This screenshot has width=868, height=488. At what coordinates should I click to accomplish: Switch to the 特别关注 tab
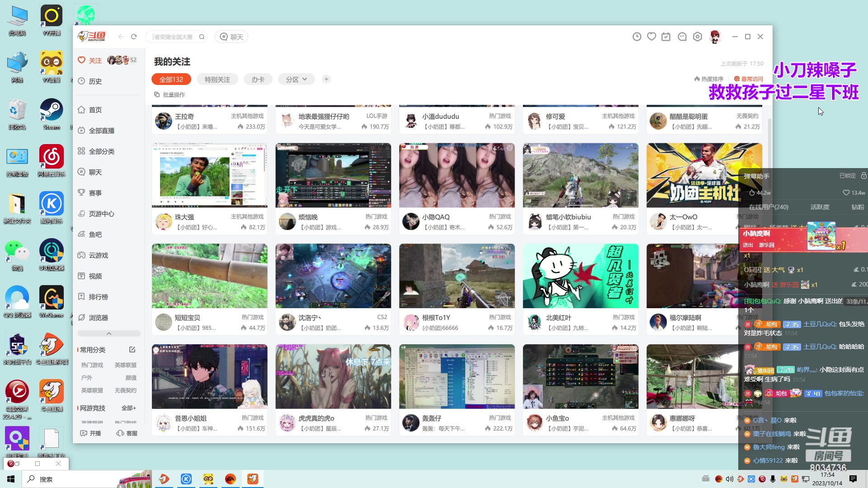tap(217, 79)
